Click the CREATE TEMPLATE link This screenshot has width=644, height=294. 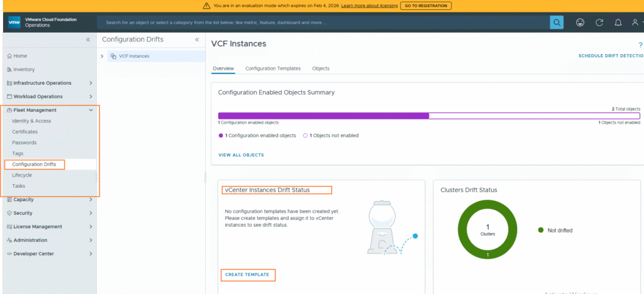(x=247, y=275)
